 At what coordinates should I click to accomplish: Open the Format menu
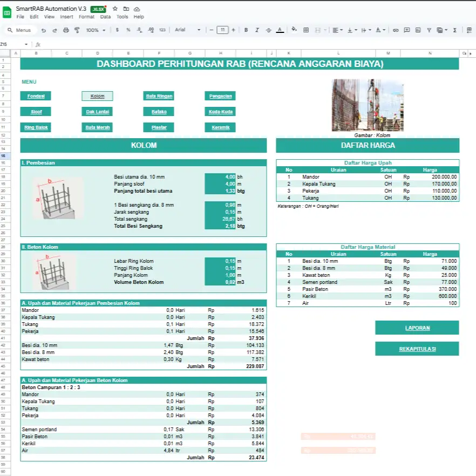(86, 17)
